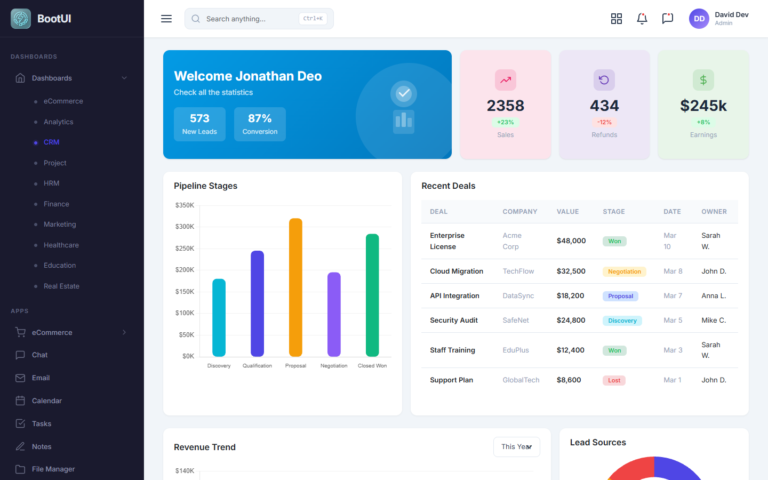Click the eCommerce cart icon in sidebar
Viewport: 768px width, 480px height.
point(20,332)
